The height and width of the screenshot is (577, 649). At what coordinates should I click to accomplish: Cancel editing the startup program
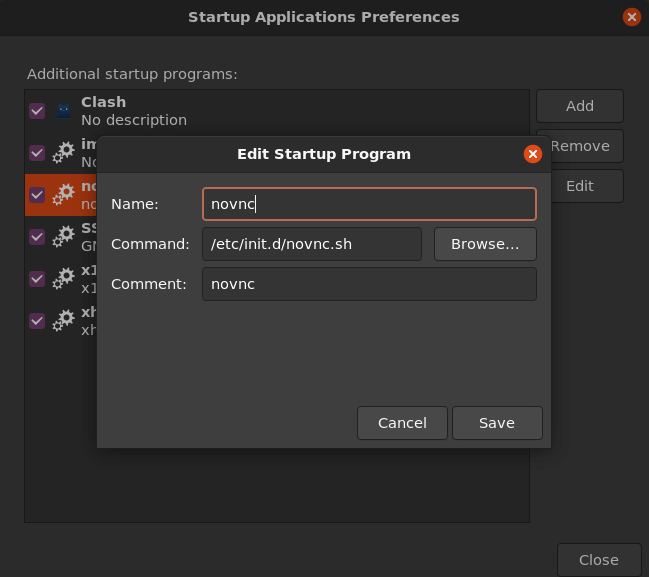tap(402, 423)
